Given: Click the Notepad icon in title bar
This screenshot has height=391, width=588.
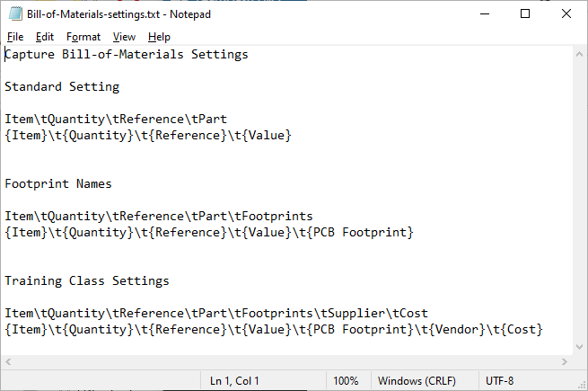Looking at the screenshot, I should (15, 13).
